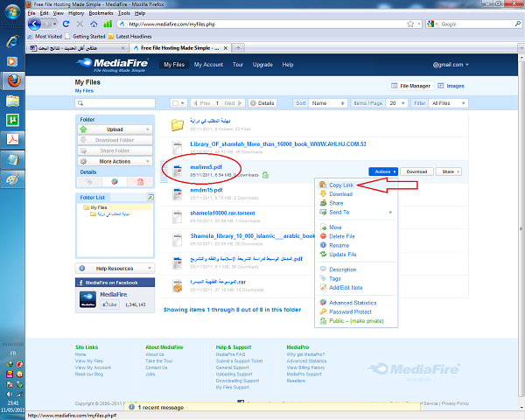Open the Sort by Name dropdown
525x420 pixels.
click(x=327, y=103)
